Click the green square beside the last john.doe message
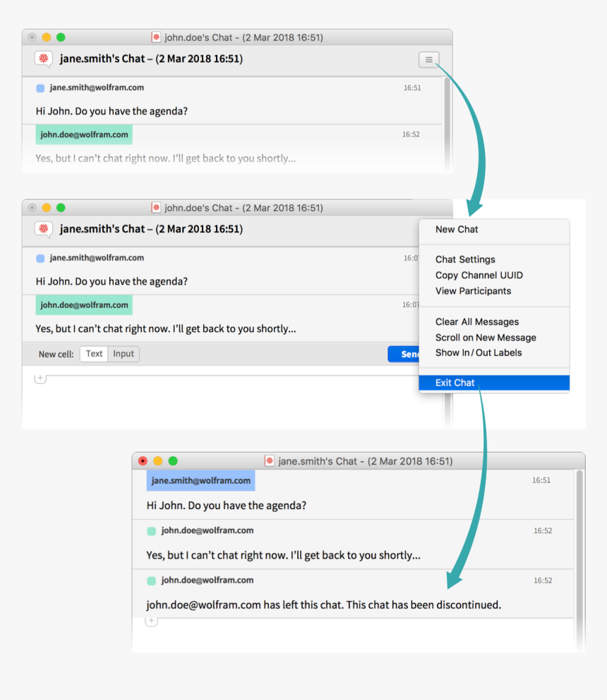607x700 pixels. pos(151,581)
